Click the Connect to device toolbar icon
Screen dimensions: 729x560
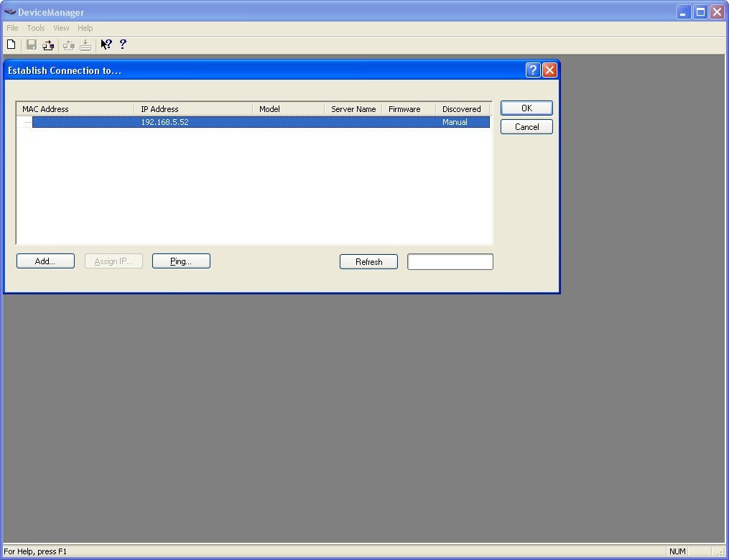tap(48, 45)
